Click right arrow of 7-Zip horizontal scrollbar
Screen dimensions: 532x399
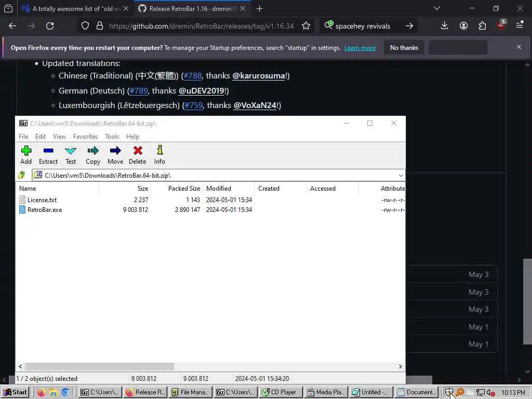click(x=401, y=366)
